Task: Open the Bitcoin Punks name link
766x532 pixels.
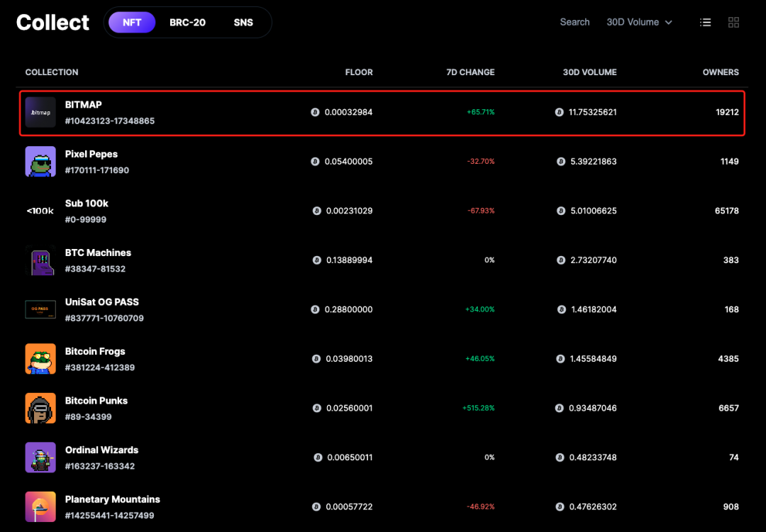Action: [96, 401]
